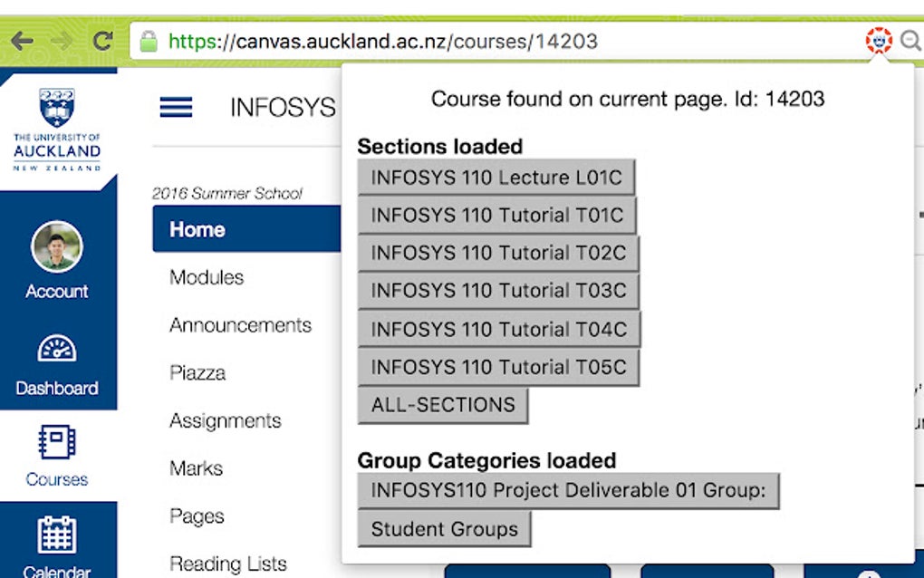Screen dimensions: 924x578
Task: Load the ALL-SECTIONS option
Action: pos(441,405)
